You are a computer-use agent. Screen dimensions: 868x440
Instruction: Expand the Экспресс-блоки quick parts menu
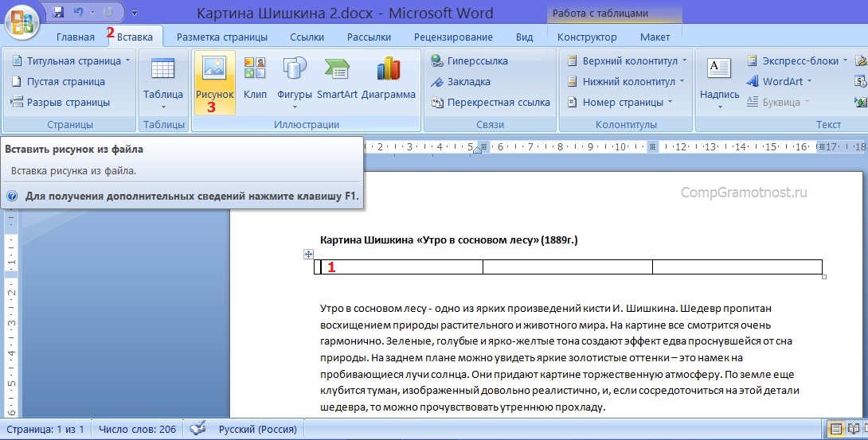click(797, 60)
